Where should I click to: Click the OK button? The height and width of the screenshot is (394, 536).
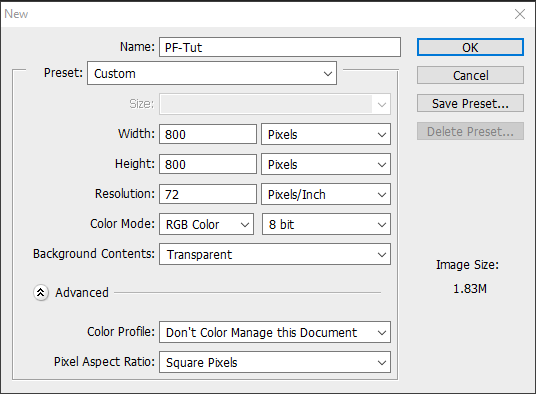pyautogui.click(x=470, y=47)
